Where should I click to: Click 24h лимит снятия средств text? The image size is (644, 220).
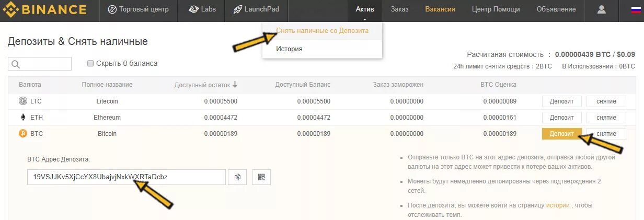pos(502,66)
